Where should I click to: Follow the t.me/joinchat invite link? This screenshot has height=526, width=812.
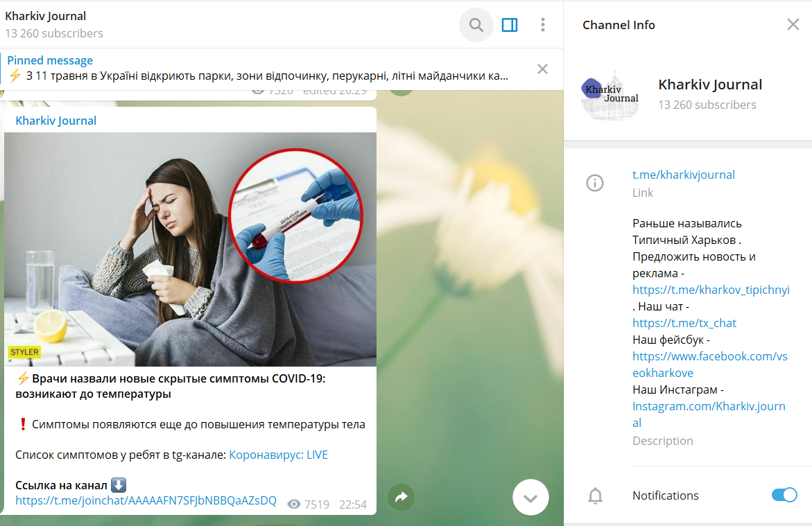[146, 500]
